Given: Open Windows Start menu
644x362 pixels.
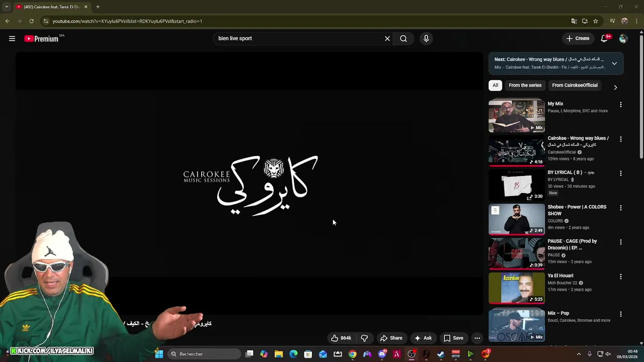Looking at the screenshot, I should 159,354.
